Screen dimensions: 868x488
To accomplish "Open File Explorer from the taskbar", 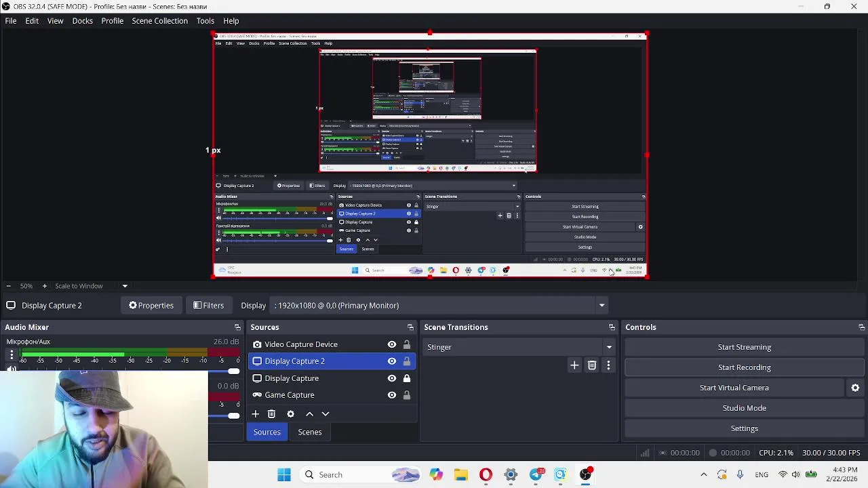I will 461,474.
